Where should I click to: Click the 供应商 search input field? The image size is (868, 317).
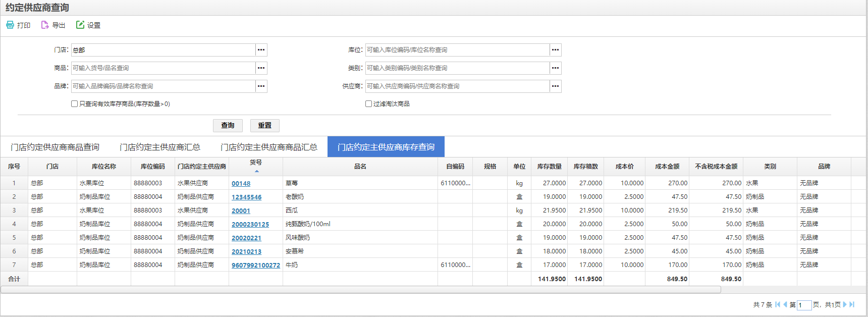457,86
